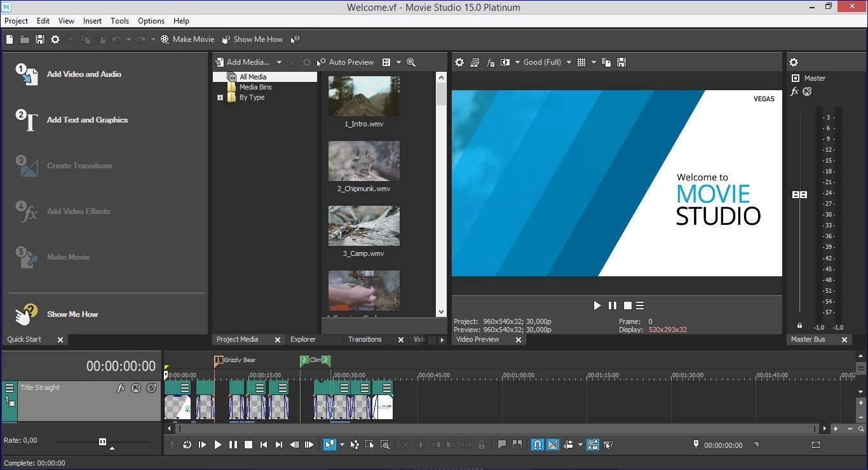The image size is (868, 470).
Task: Select the Normal Edit tool in timeline toolbar
Action: 329,445
